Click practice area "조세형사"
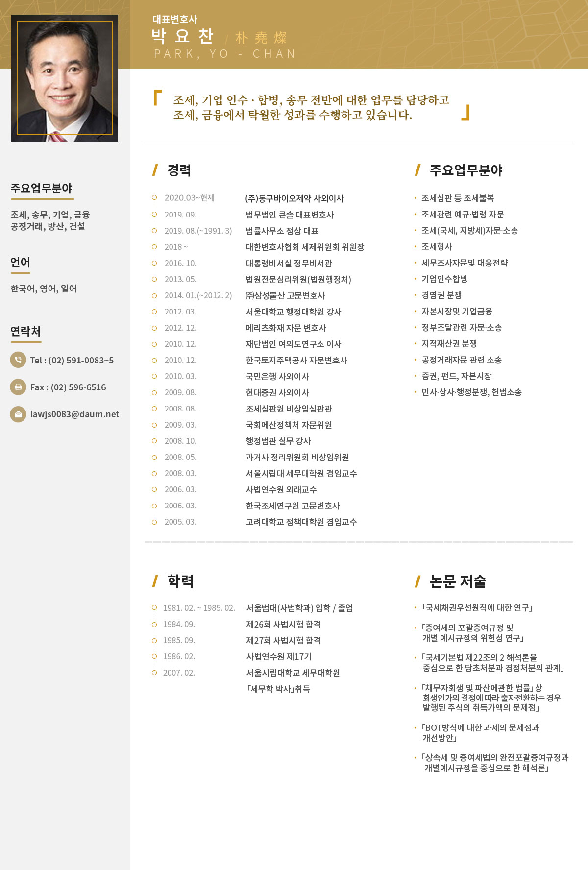The image size is (588, 870). pyautogui.click(x=437, y=246)
